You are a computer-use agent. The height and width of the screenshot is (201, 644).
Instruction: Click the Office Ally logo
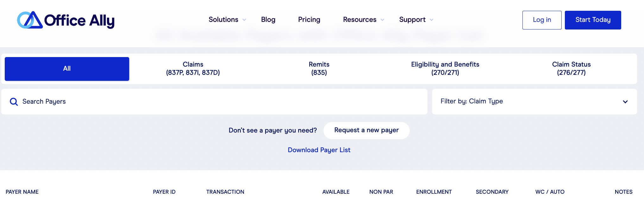pyautogui.click(x=66, y=20)
